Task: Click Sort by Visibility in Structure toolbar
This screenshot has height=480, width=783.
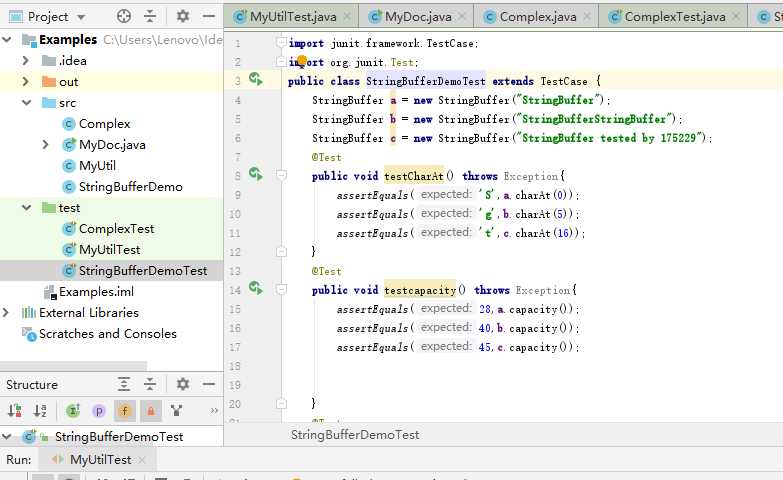Action: pos(15,410)
